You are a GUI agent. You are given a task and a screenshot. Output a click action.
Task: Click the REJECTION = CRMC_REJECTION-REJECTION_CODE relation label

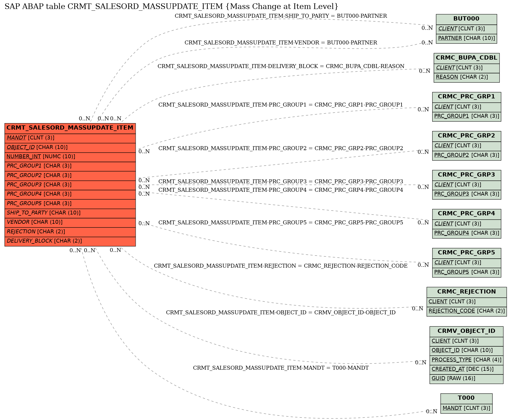click(x=281, y=266)
